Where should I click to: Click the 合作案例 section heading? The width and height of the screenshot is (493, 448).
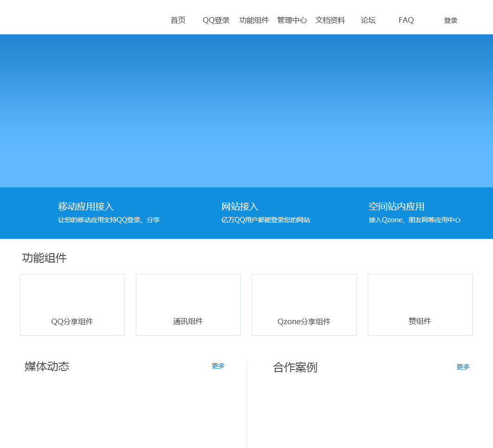tap(295, 367)
